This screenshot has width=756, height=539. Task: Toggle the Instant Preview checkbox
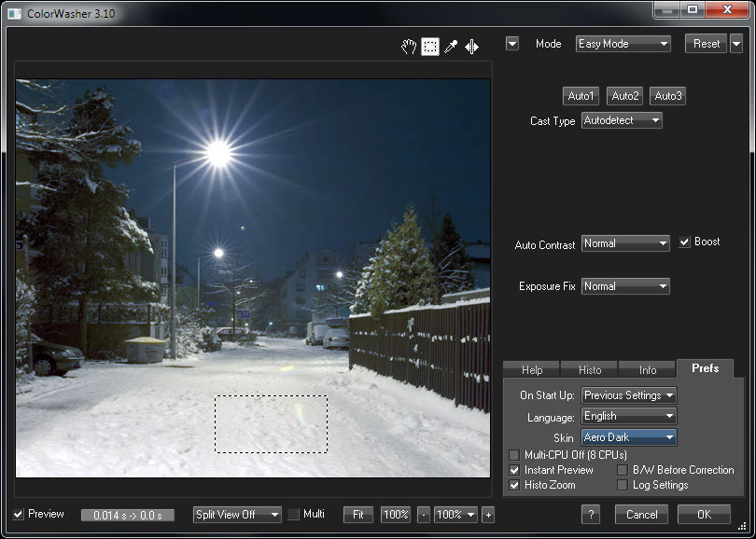tap(514, 470)
